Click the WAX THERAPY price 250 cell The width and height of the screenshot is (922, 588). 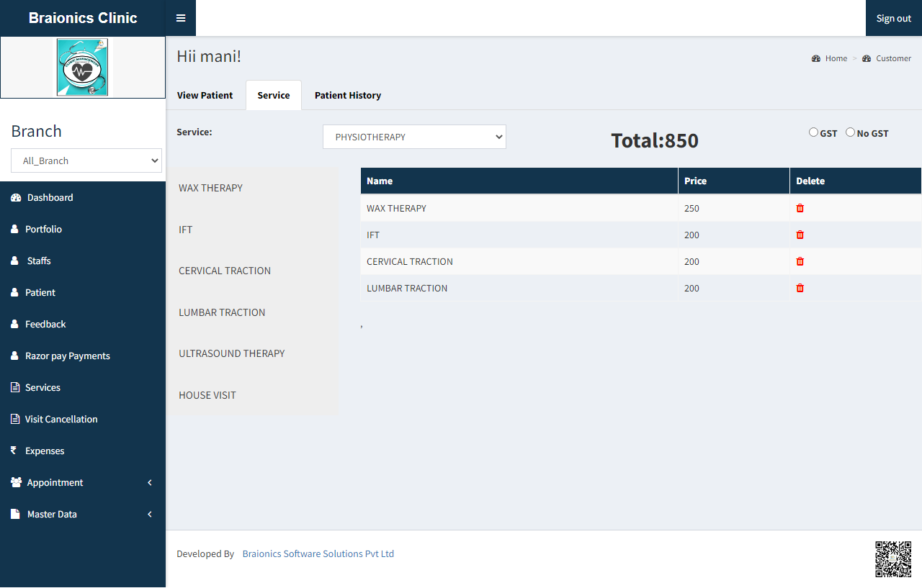coord(734,208)
